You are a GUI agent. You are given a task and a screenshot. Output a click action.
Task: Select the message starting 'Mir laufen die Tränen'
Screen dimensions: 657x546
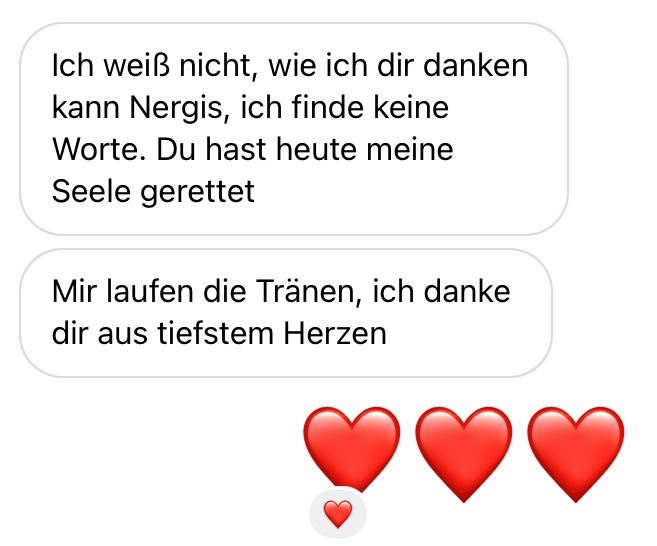286,313
